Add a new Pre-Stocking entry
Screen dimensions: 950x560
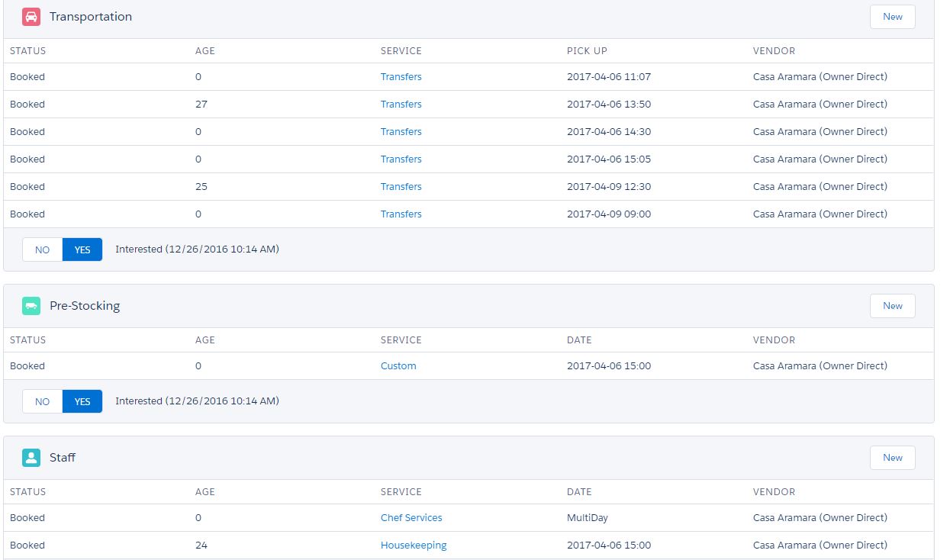[892, 306]
